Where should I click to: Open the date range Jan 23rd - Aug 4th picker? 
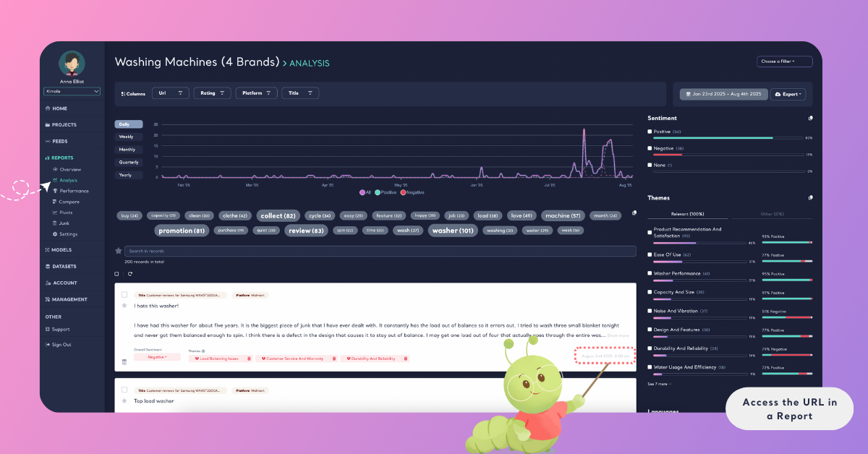click(x=723, y=94)
